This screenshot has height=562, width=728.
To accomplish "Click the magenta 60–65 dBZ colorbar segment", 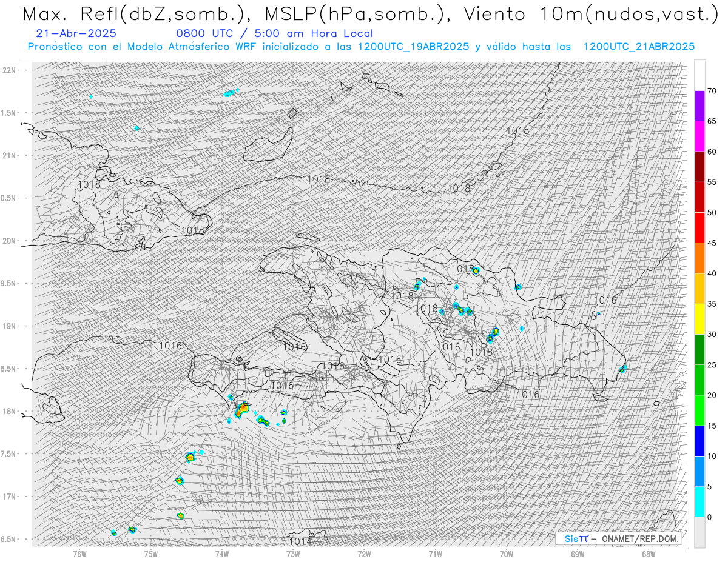I will click(x=699, y=136).
